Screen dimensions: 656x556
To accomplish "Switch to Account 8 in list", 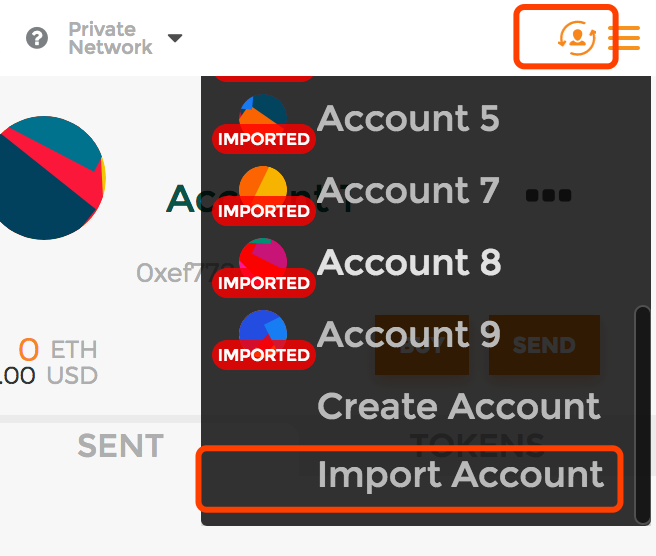I will (409, 262).
